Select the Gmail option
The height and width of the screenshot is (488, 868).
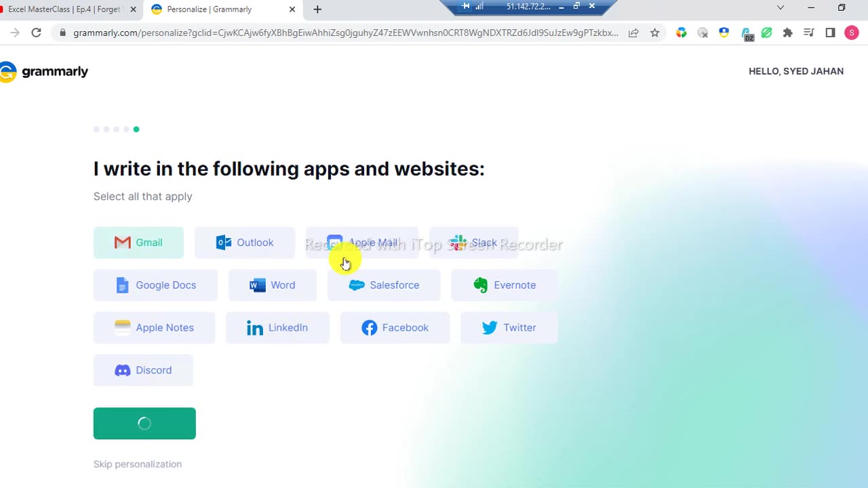[x=138, y=243]
